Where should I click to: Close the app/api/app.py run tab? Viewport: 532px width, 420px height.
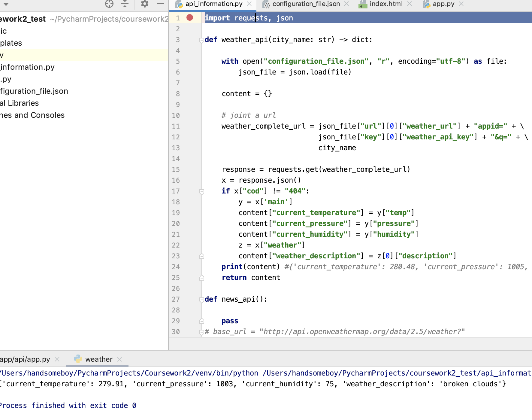click(x=57, y=359)
